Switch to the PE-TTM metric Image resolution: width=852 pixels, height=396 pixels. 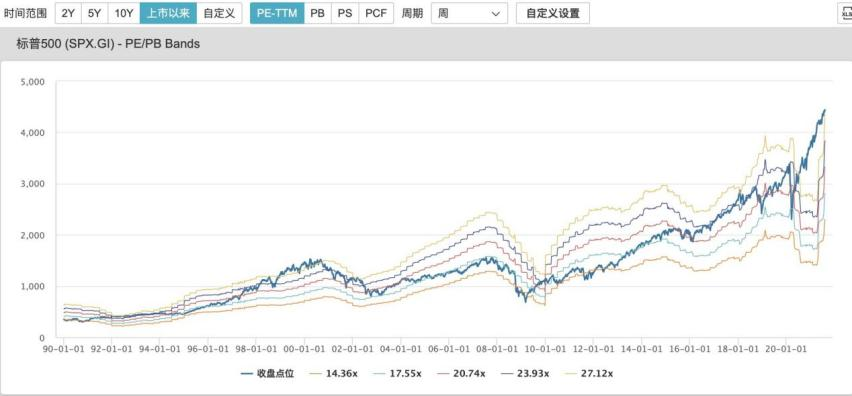click(x=277, y=13)
